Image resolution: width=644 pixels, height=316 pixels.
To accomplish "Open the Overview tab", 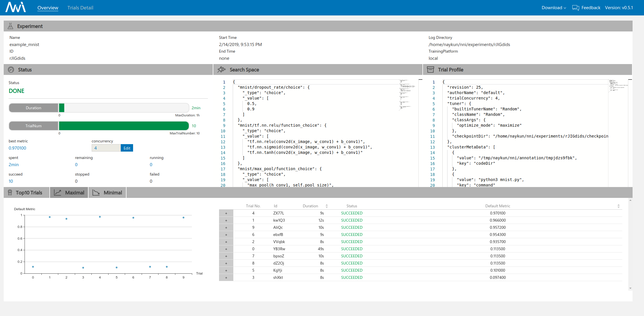I will (x=48, y=8).
